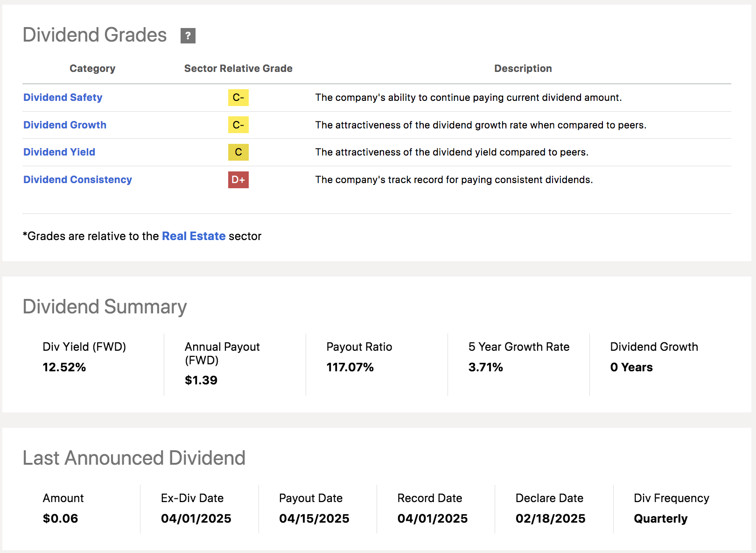Go to the Dividend Yield link
Viewport: 756px width, 553px height.
tap(59, 152)
